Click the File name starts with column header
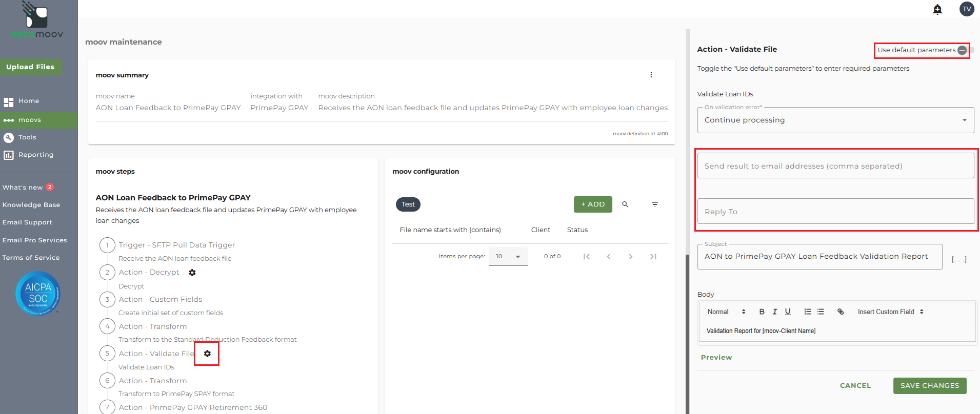This screenshot has height=414, width=980. pos(450,230)
